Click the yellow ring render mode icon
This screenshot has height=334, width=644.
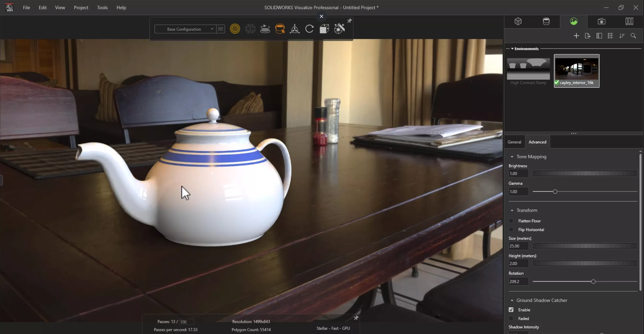pos(235,29)
